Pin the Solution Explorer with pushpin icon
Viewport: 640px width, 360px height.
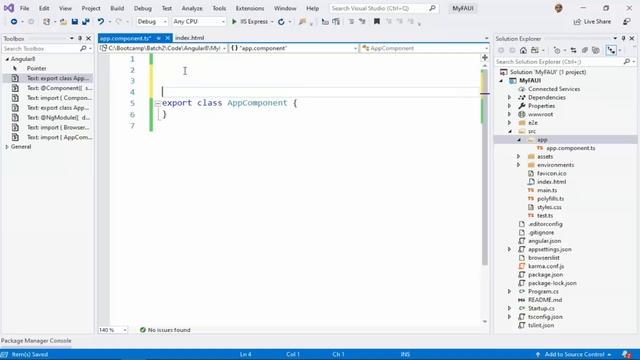pyautogui.click(x=623, y=38)
